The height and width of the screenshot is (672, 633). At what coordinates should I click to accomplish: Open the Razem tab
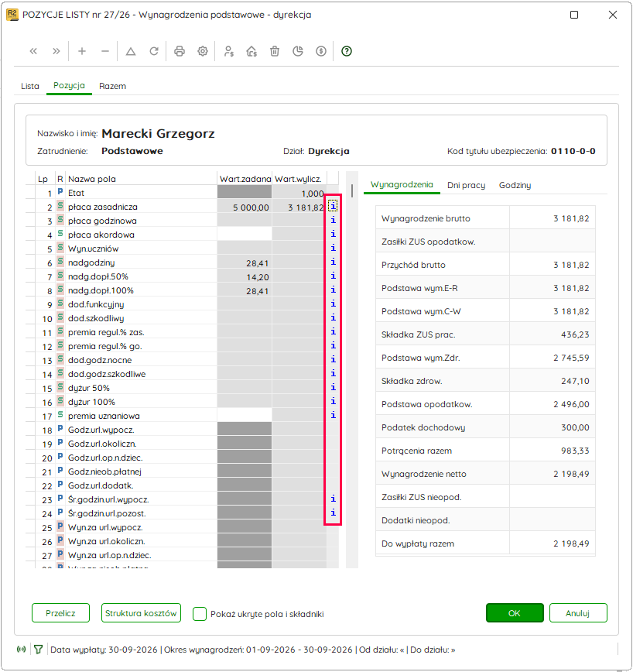point(113,86)
